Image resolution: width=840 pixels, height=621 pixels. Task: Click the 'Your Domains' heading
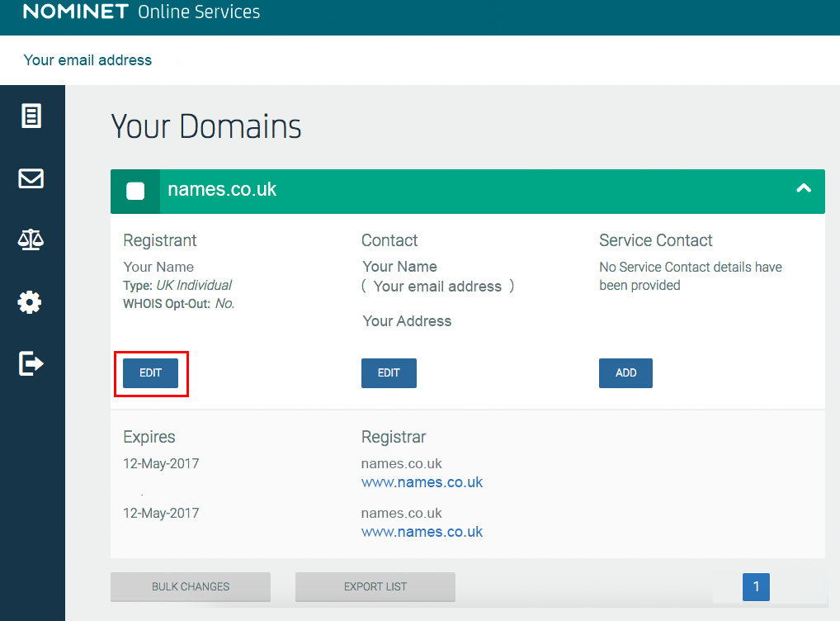coord(206,126)
